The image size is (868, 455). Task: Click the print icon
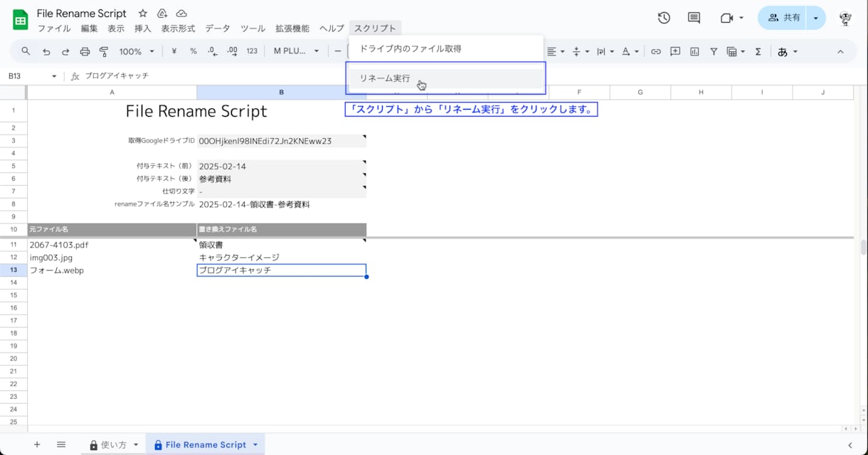click(x=85, y=51)
